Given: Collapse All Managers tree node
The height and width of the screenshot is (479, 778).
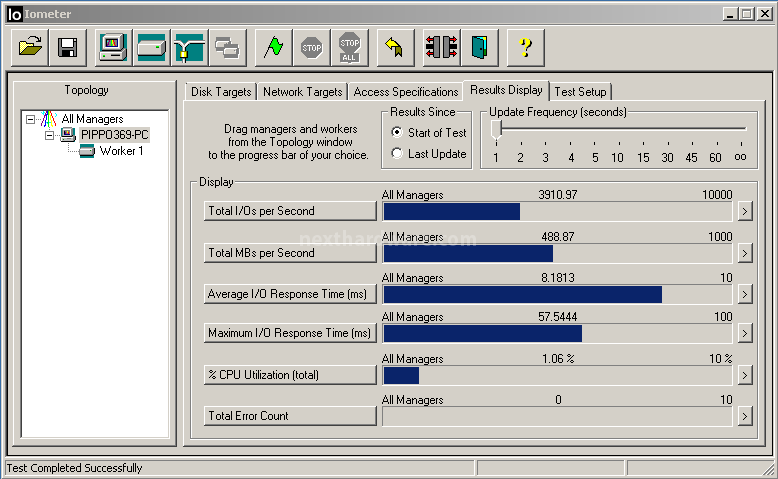Looking at the screenshot, I should pyautogui.click(x=31, y=119).
